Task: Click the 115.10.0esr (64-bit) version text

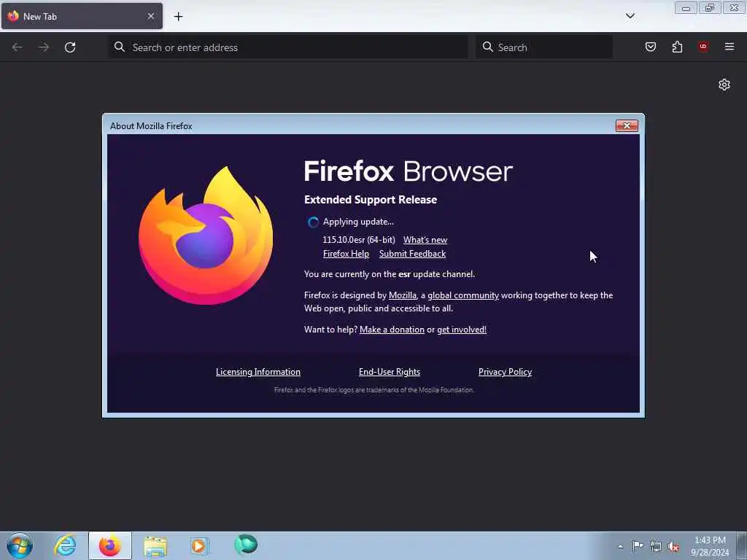Action: point(359,240)
